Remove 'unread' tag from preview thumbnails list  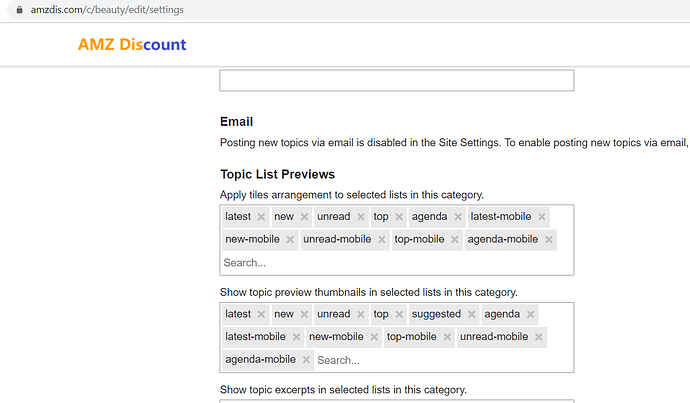click(361, 315)
